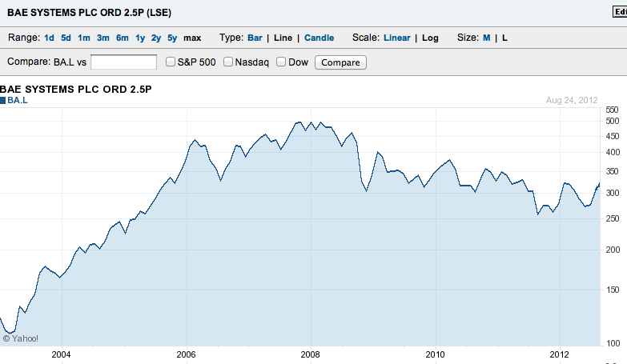627x364 pixels.
Task: Click the page title BAE SYSTEMS PLC ORD 2.5P (LSE)
Action: coord(89,12)
